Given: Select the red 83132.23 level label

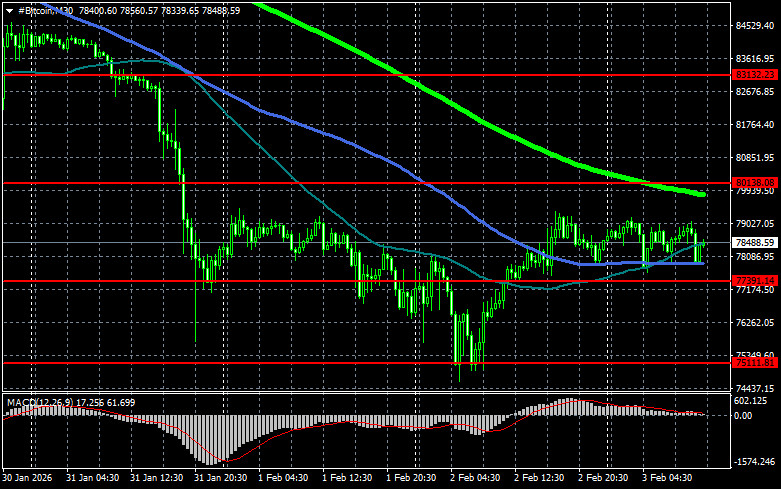Looking at the screenshot, I should point(755,75).
